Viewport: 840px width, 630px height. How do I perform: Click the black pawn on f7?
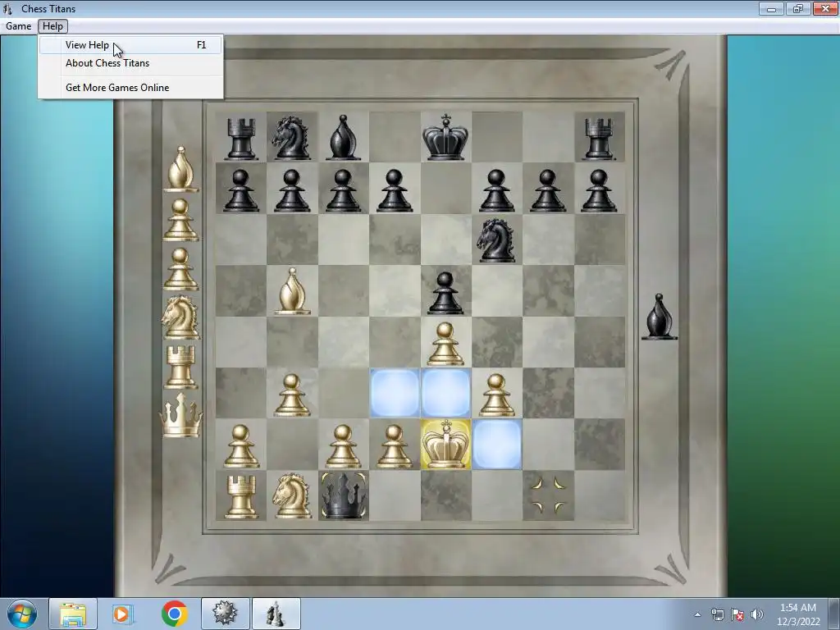click(x=496, y=190)
